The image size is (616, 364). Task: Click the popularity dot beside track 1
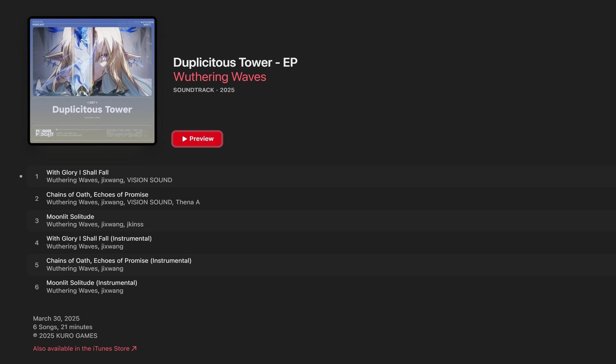(21, 176)
